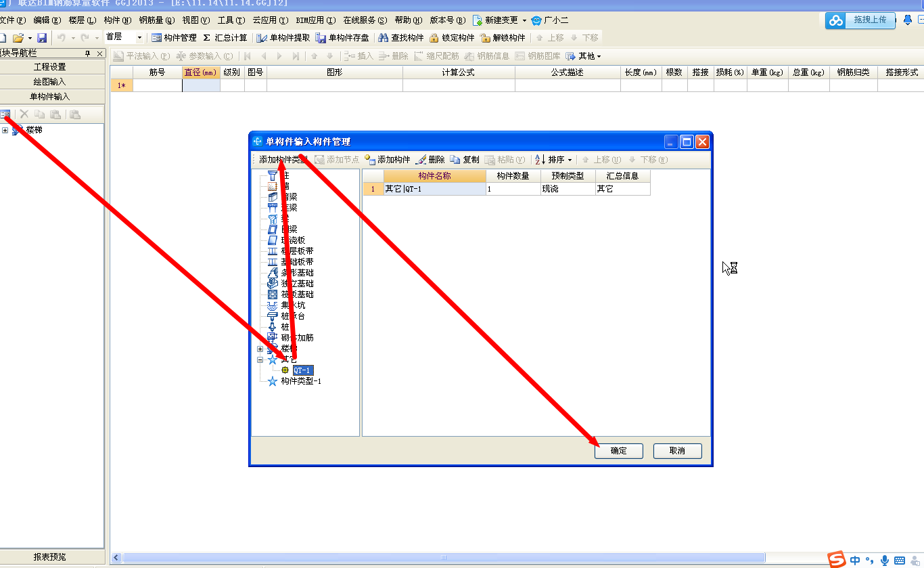The width and height of the screenshot is (924, 568).
Task: Click 拖拽上传 cloud upload button
Action: pyautogui.click(x=860, y=20)
